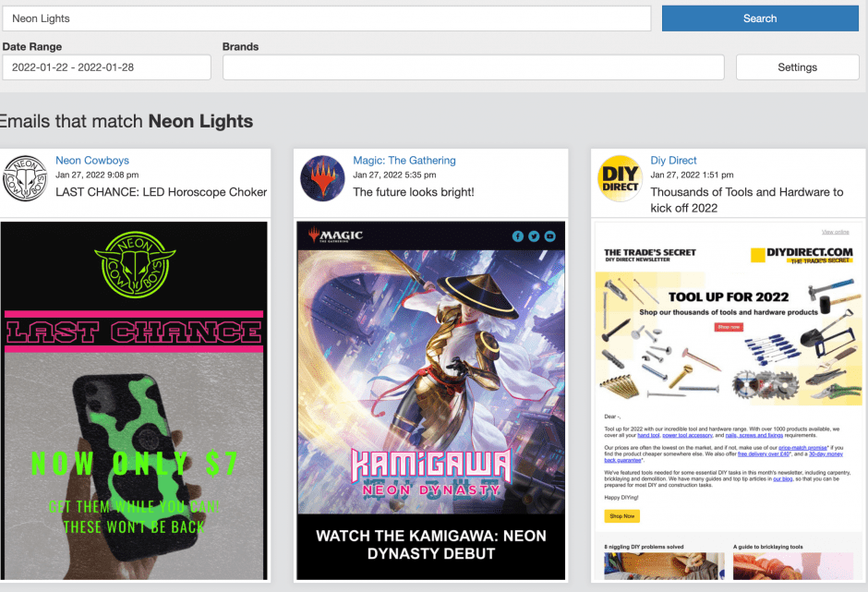This screenshot has width=868, height=592.
Task: Click the Magic logo in email header
Action: coord(335,236)
